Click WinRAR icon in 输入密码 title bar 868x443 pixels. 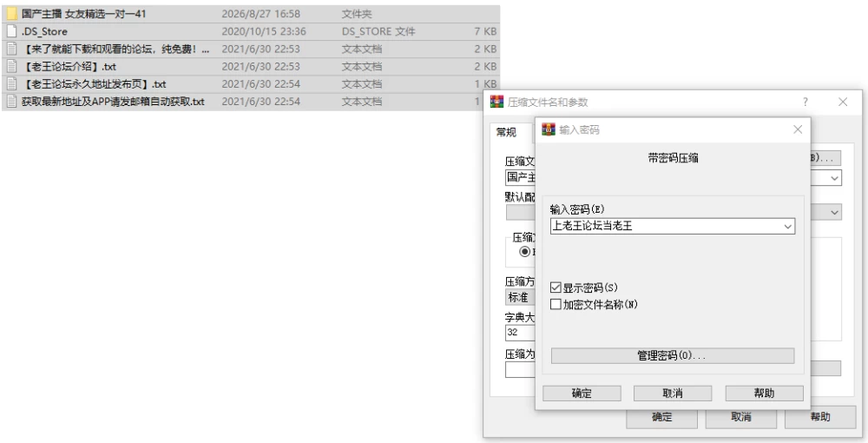(x=548, y=129)
